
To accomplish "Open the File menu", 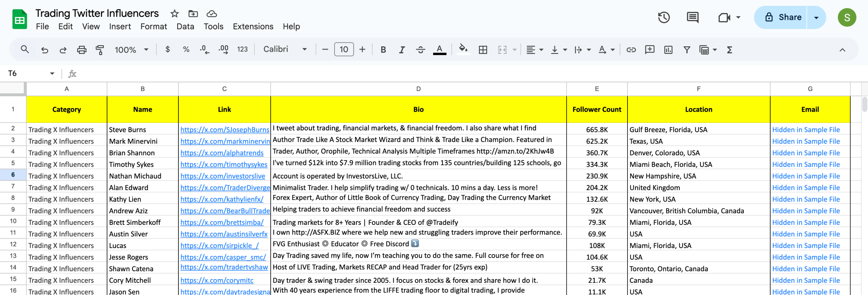I will 42,26.
